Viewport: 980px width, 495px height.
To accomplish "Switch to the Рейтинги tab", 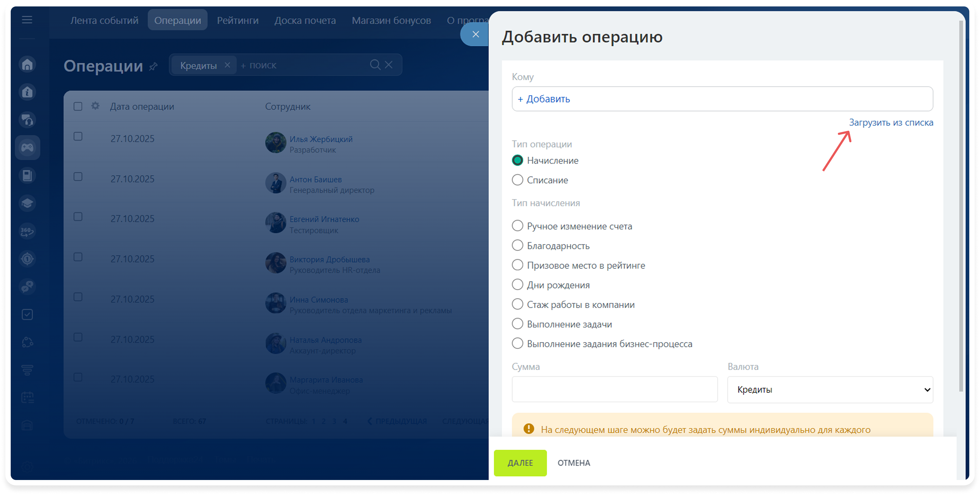I will coord(238,21).
